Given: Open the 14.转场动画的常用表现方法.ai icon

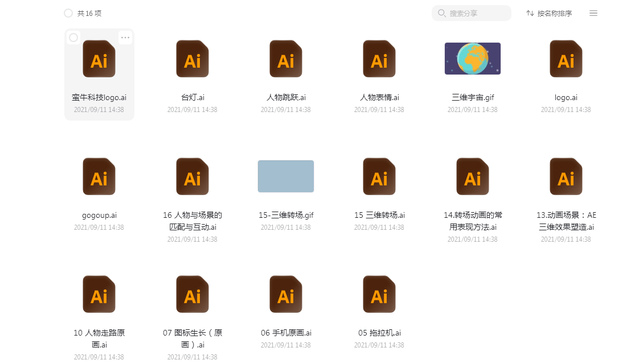Looking at the screenshot, I should click(x=472, y=176).
